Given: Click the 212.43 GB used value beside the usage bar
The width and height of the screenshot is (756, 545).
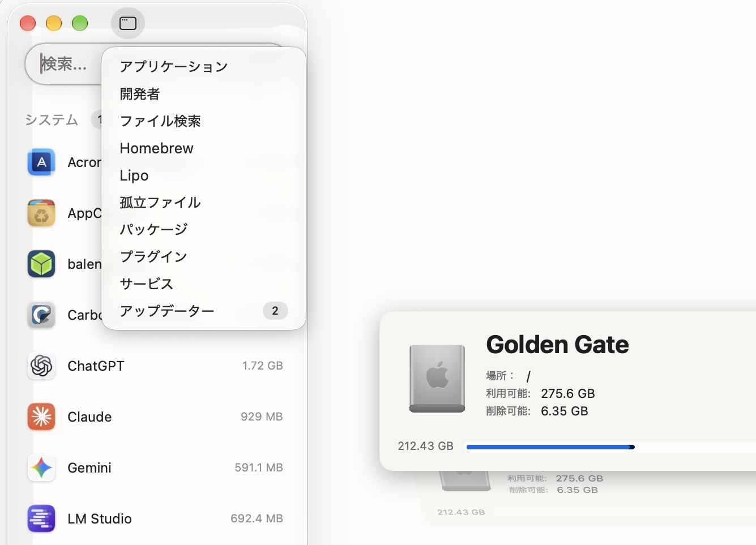Looking at the screenshot, I should pos(426,446).
